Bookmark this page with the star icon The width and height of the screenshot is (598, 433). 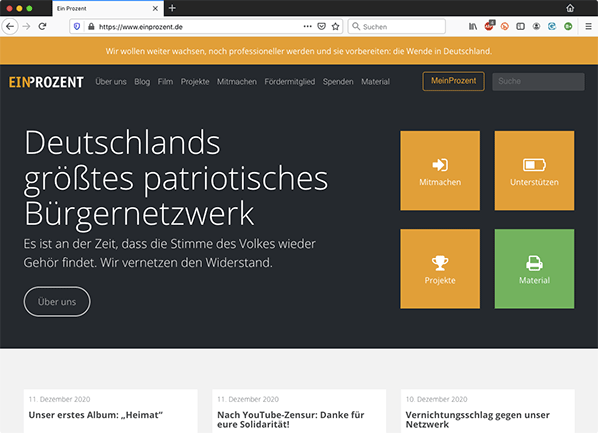pyautogui.click(x=335, y=26)
